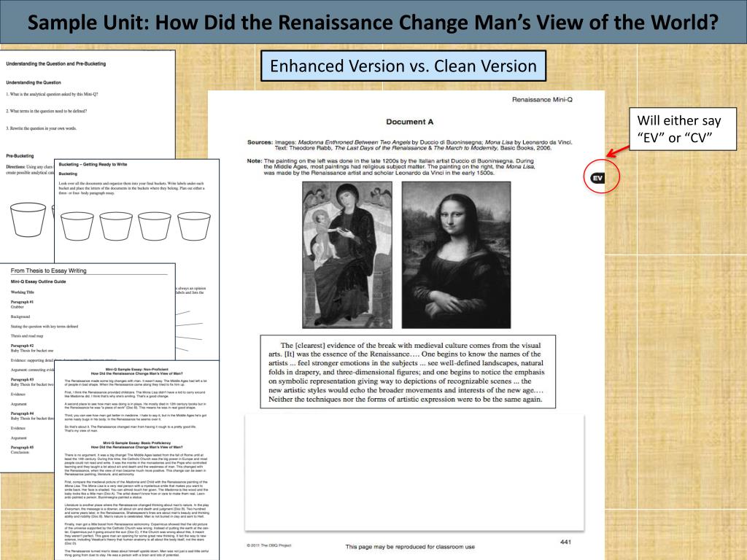Click the 'Will either say EV or CV' callout
The width and height of the screenshot is (747, 560).
coord(683,129)
